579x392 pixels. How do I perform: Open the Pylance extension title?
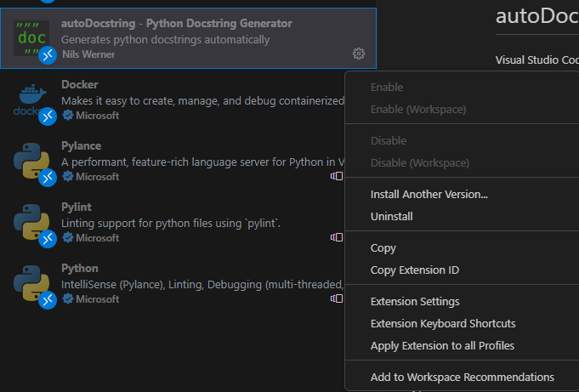tap(82, 146)
